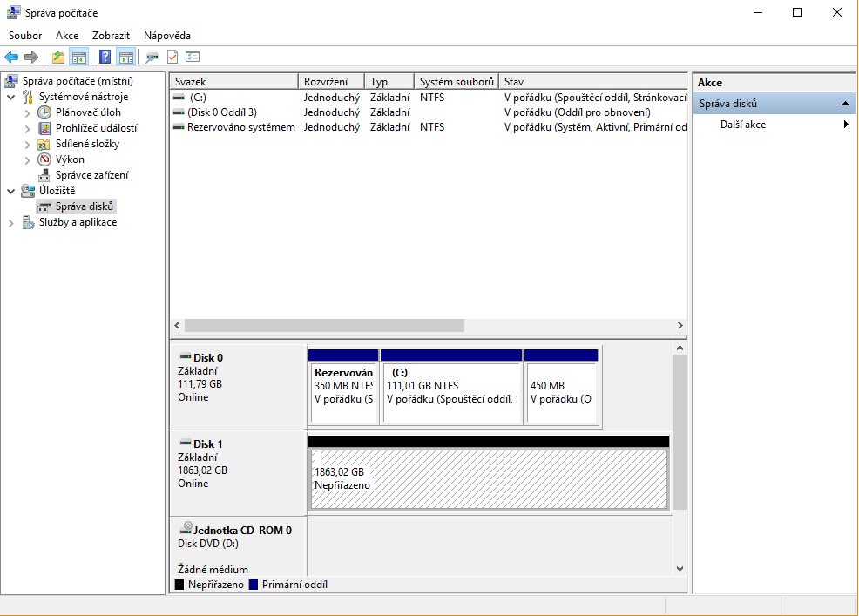Viewport: 859px width, 616px height.
Task: Click the blue Back arrow in toolbar
Action: [x=11, y=58]
